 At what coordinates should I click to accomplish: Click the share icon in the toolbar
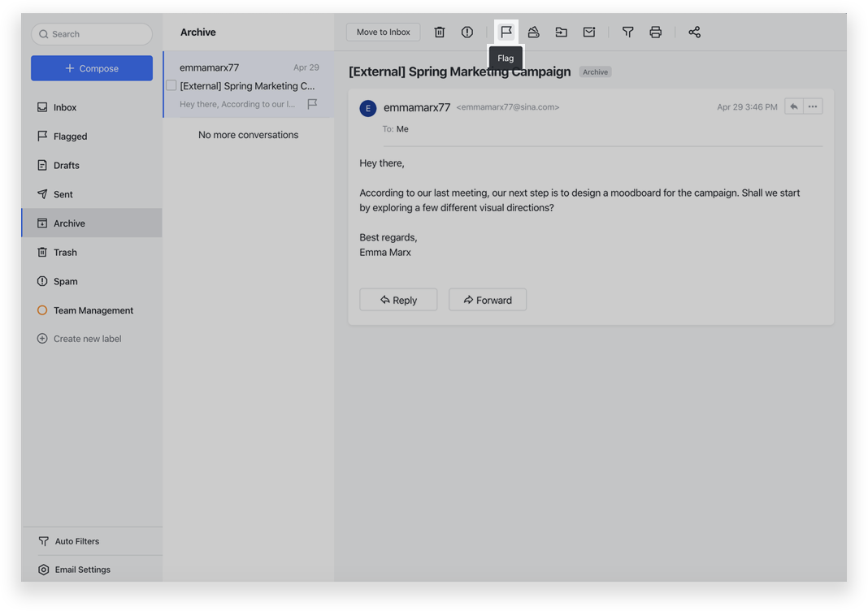[x=694, y=32]
